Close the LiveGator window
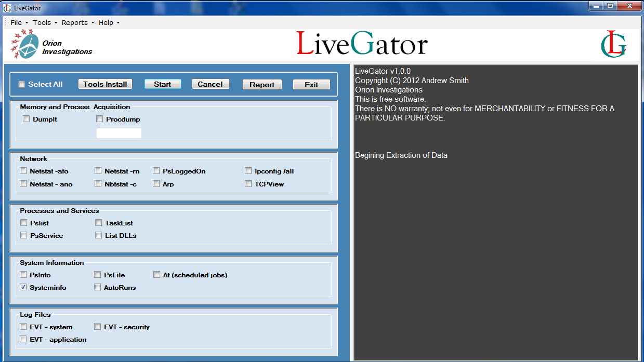644x362 pixels. (x=629, y=6)
